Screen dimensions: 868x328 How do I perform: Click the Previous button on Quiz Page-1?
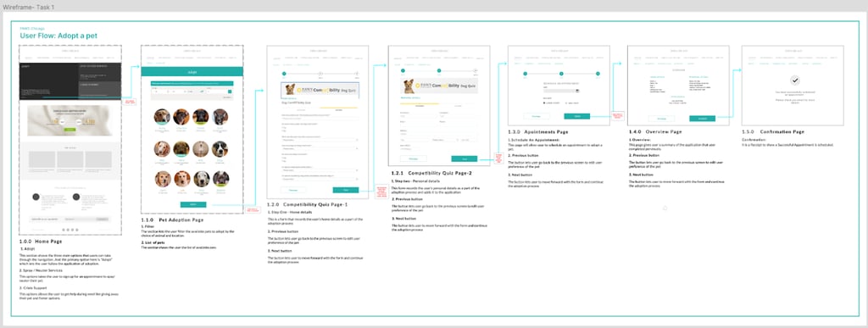(293, 190)
